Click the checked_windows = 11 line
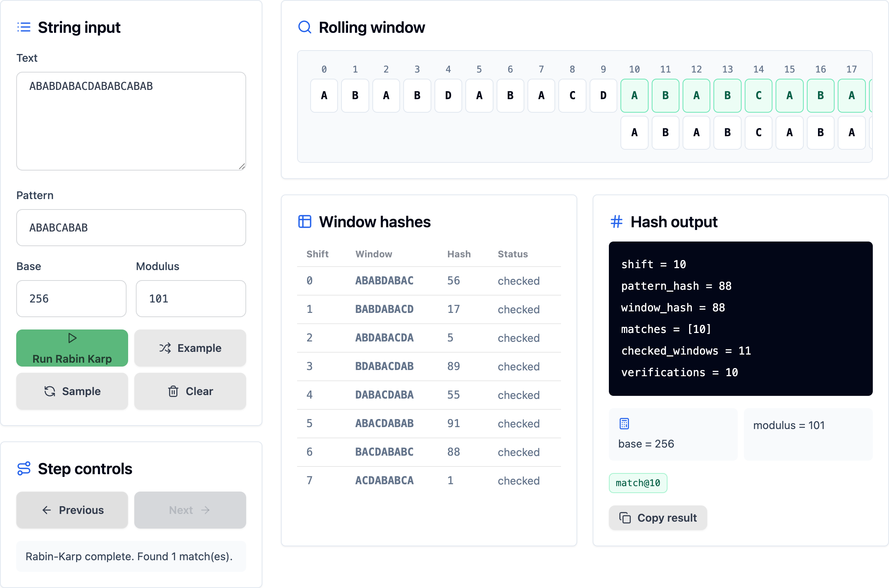The image size is (889, 588). (x=686, y=351)
